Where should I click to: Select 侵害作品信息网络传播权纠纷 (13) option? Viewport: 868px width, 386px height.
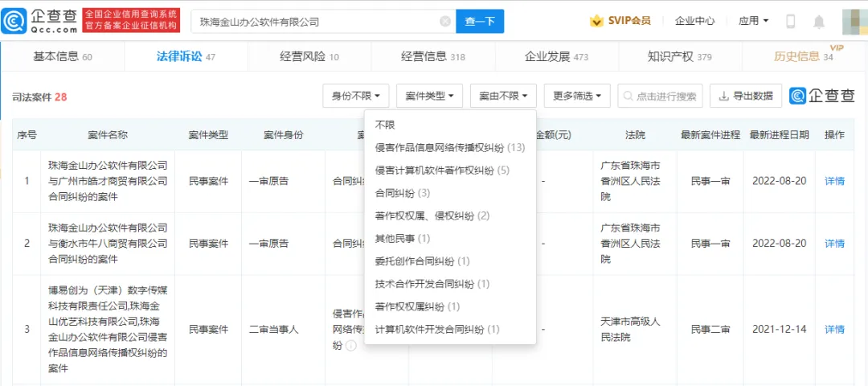tap(450, 148)
